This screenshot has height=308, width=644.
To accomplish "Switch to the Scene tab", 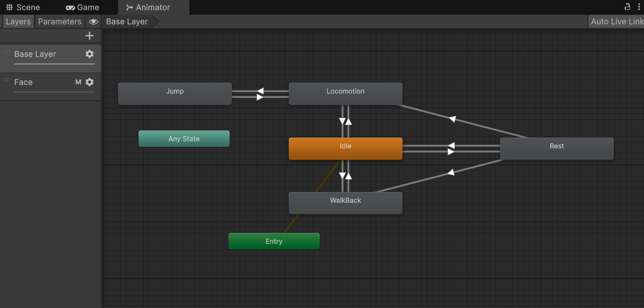I will pos(23,7).
